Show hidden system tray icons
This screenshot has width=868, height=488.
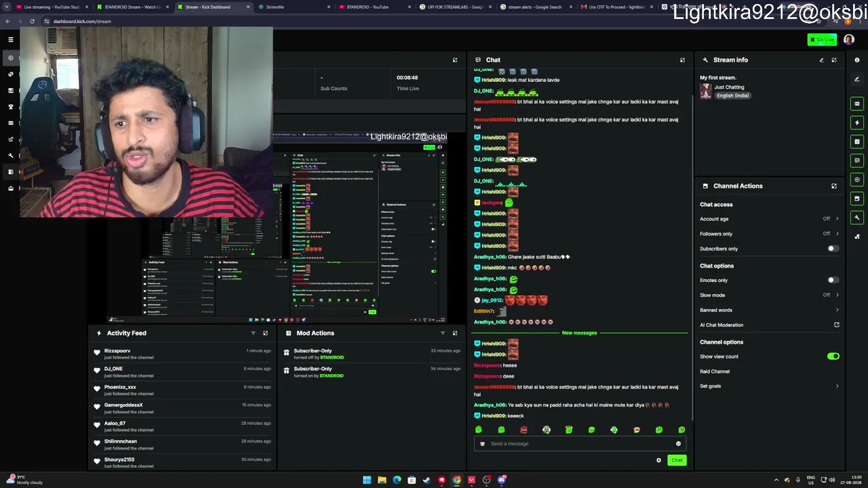(776, 480)
